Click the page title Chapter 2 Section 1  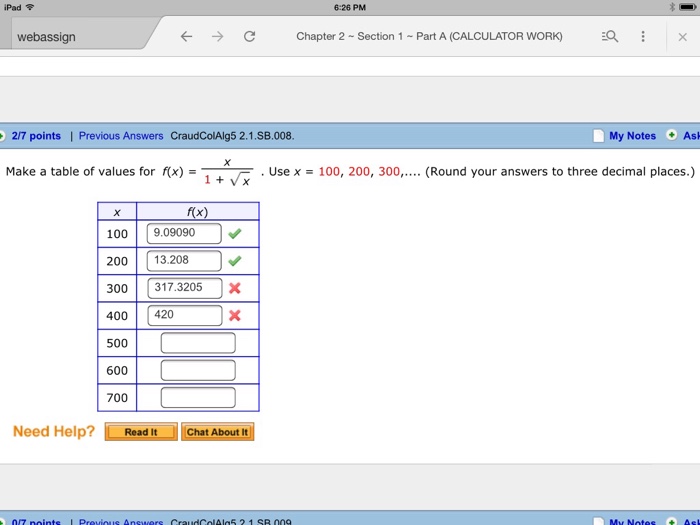tap(429, 36)
